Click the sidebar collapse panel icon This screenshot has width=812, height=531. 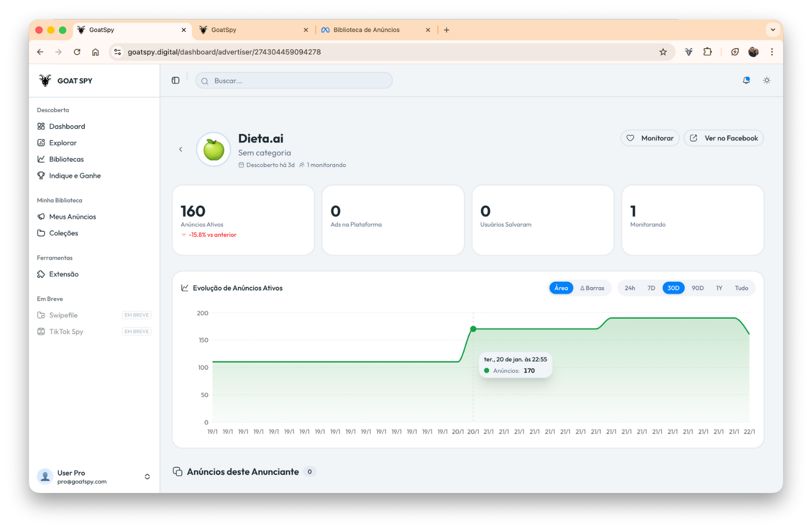pos(176,81)
